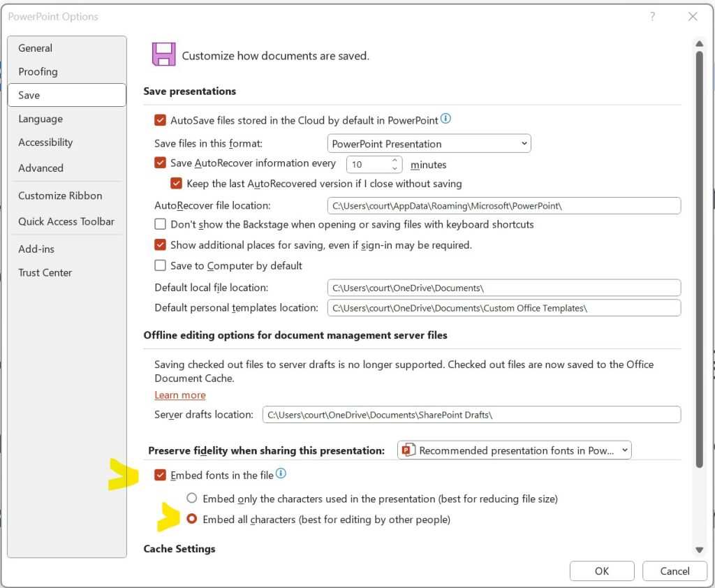
Task: Click scrollbar down arrow
Action: (699, 550)
